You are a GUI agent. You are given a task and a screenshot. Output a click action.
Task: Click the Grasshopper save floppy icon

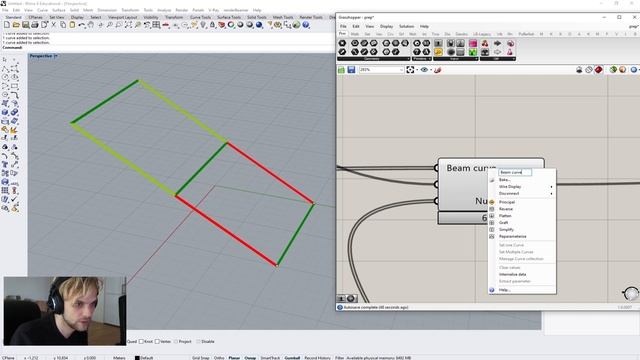point(351,70)
